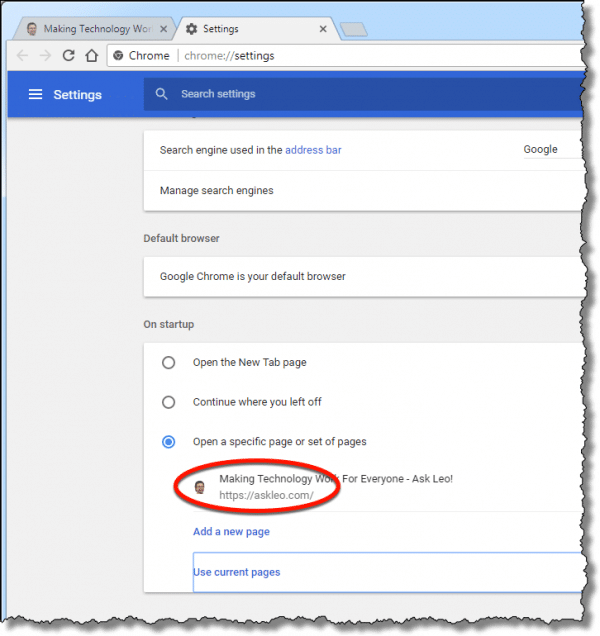Select Continue where you left off
Image resolution: width=600 pixels, height=636 pixels.
tap(168, 402)
